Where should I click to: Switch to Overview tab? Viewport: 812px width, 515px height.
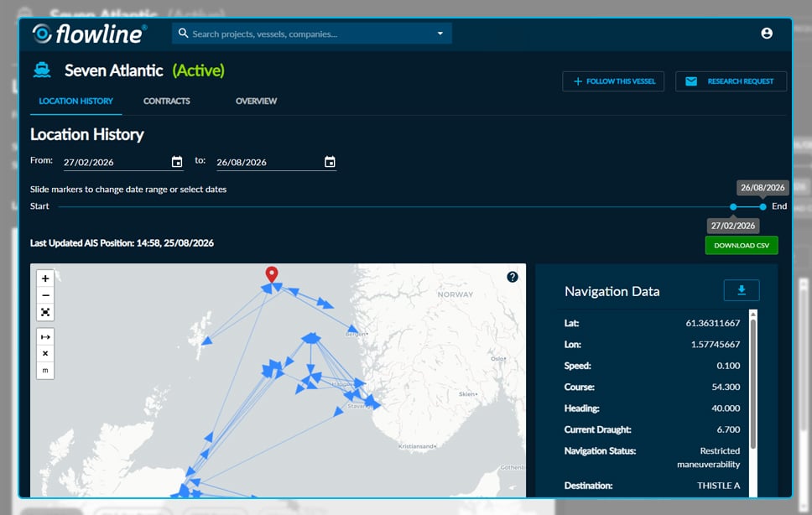click(x=257, y=101)
